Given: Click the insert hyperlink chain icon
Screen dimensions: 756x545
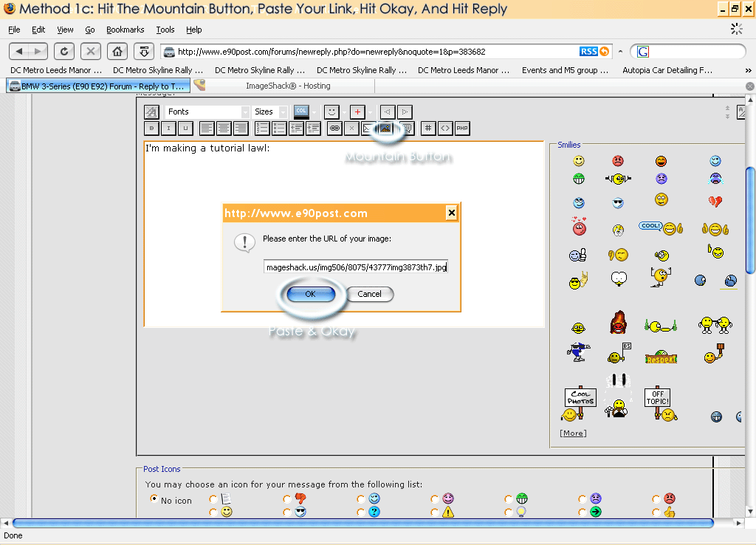Looking at the screenshot, I should (x=334, y=128).
